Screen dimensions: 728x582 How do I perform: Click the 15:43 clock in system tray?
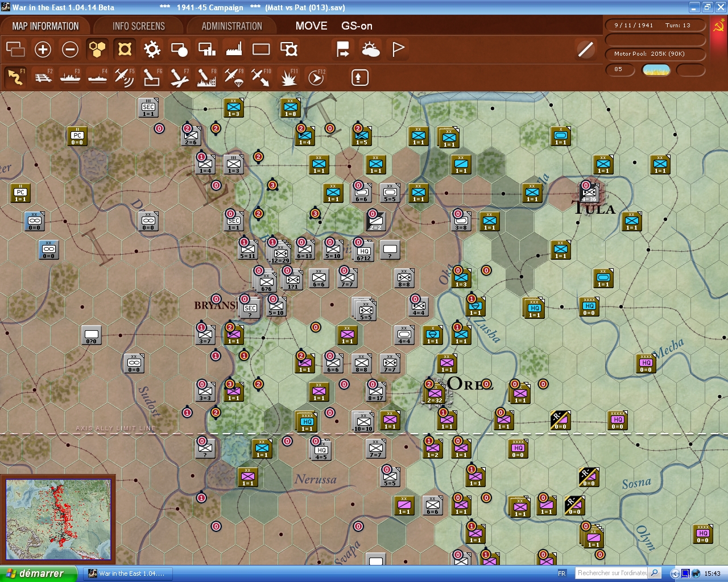click(x=712, y=573)
